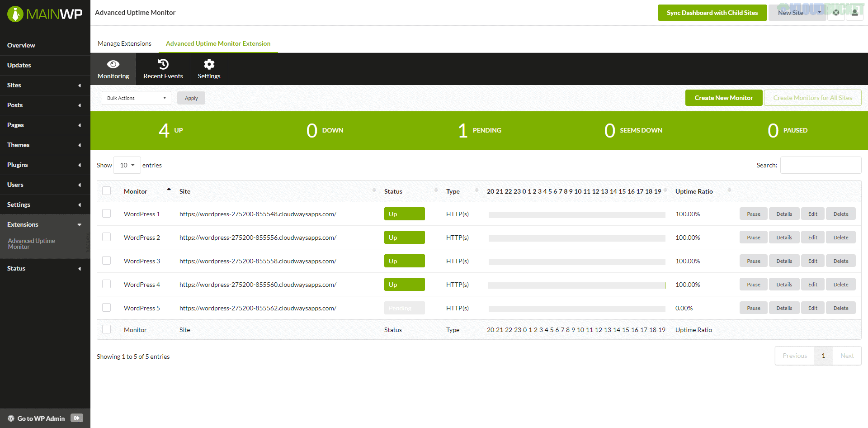Open the Settings gear icon in extension toolbar
The image size is (868, 428).
pos(208,68)
